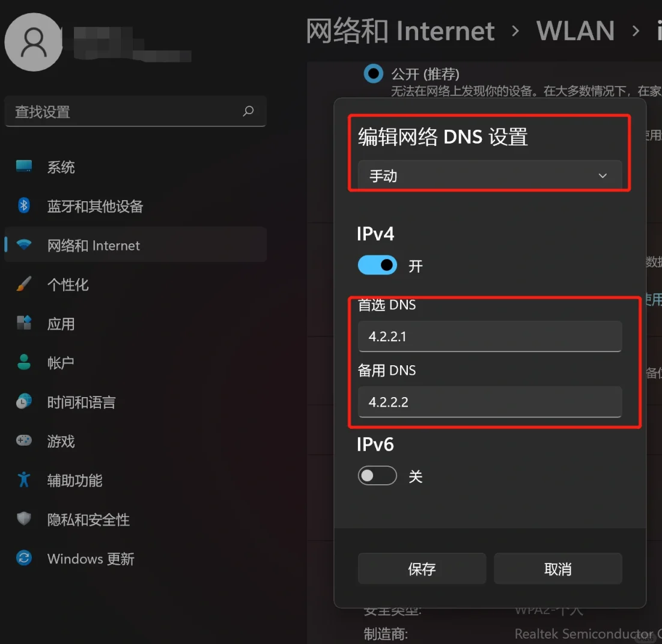Open the 网络和 Internet sidebar item
662x644 pixels.
[136, 245]
